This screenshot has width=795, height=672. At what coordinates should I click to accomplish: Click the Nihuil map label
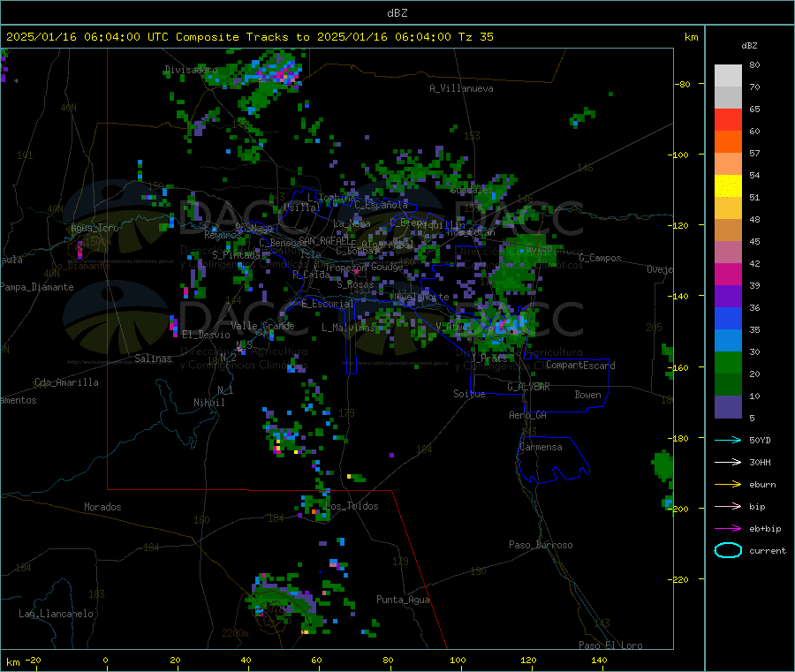pos(208,403)
